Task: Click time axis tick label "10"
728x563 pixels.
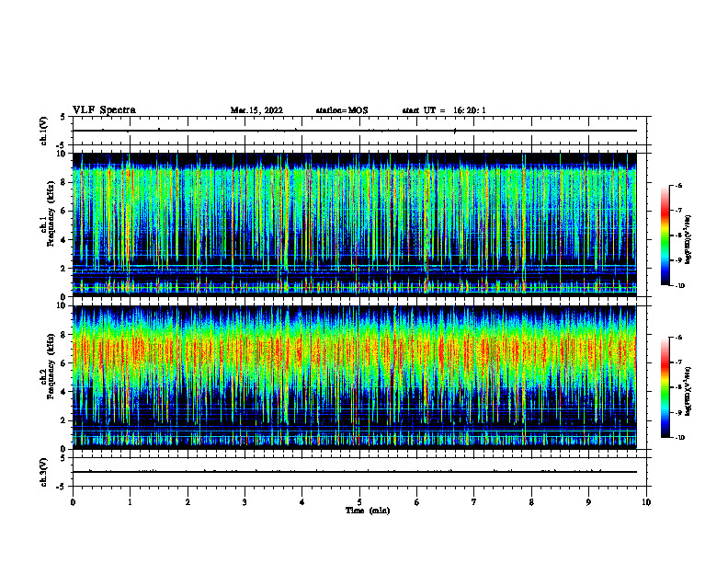Action: (646, 502)
